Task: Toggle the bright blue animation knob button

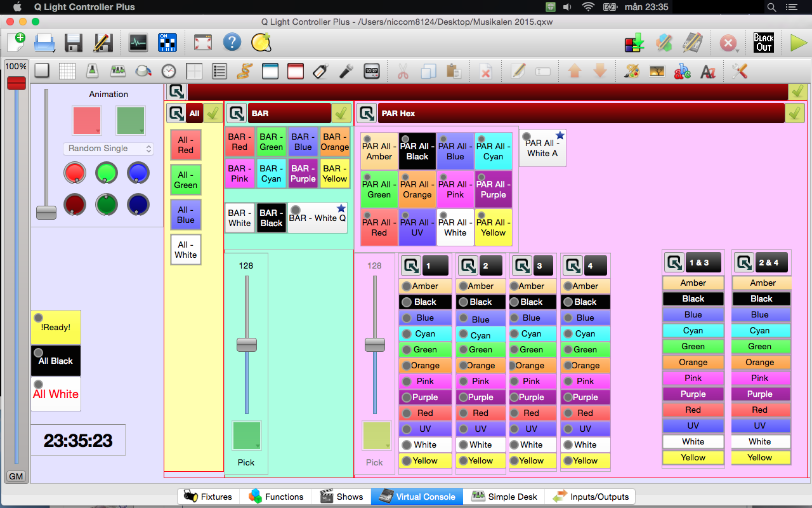Action: click(138, 172)
